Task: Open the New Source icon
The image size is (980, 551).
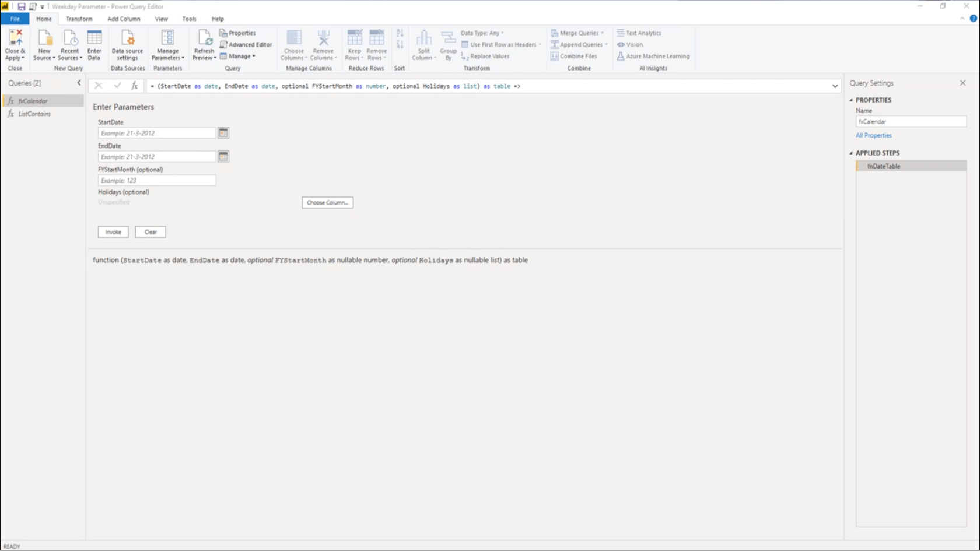Action: [x=44, y=38]
